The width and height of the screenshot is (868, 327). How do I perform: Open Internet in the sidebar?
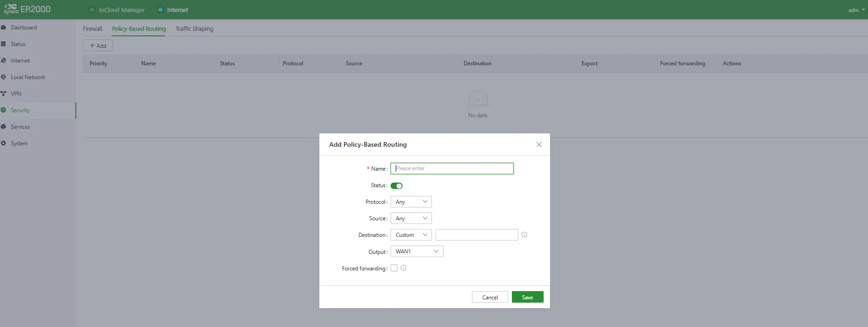38,61
